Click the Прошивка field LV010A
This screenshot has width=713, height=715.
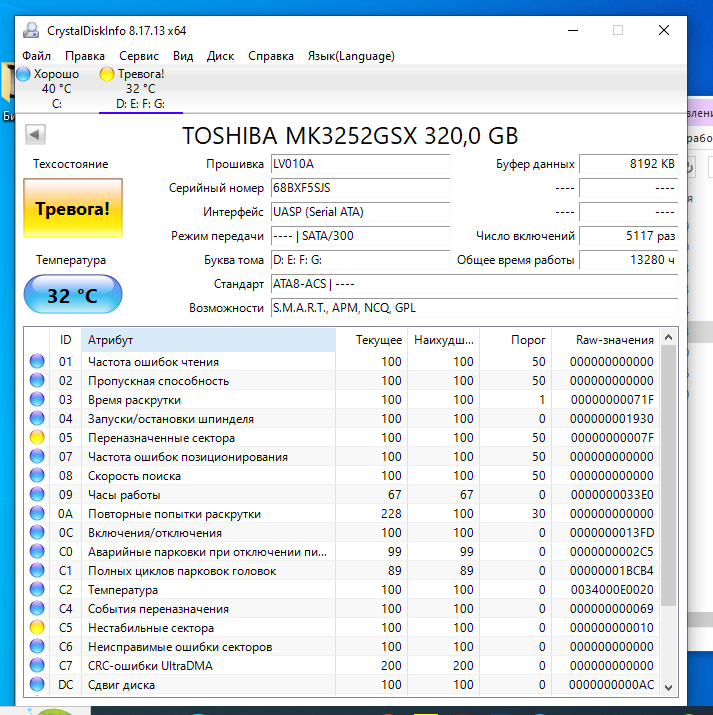coord(360,164)
